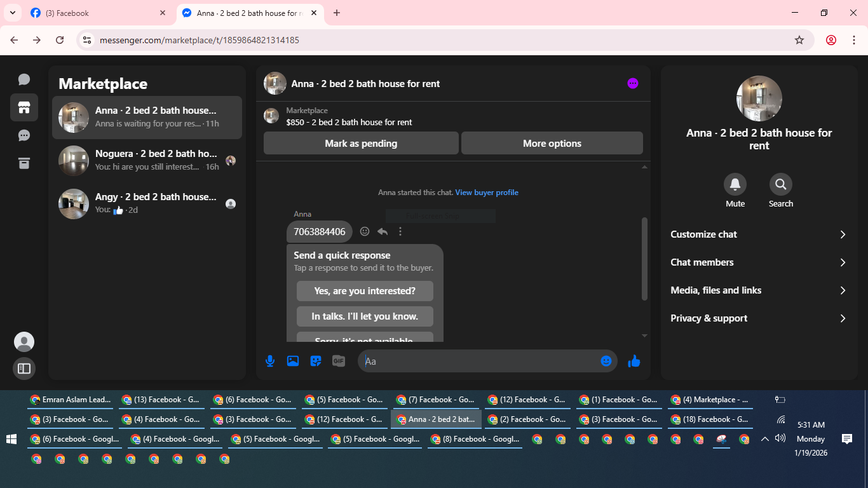Viewport: 868px width, 488px height.
Task: Select the Marketplace storefront icon in sidebar
Action: pos(24,107)
